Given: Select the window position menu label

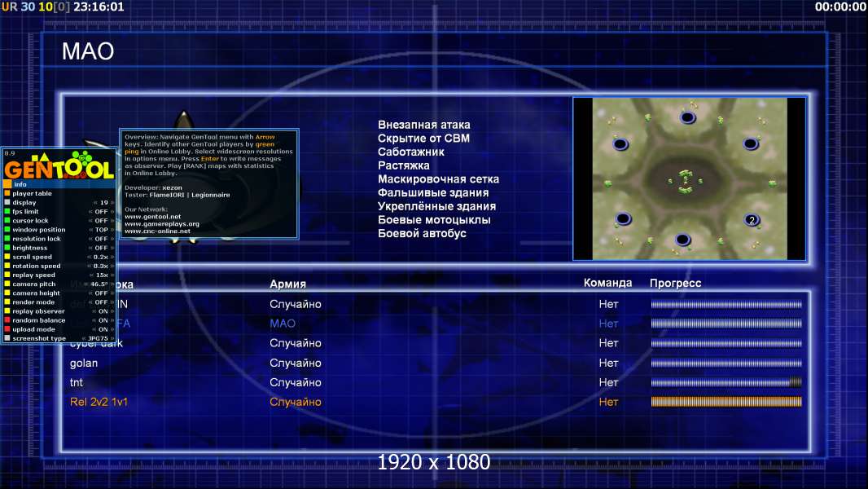Looking at the screenshot, I should click(x=39, y=230).
